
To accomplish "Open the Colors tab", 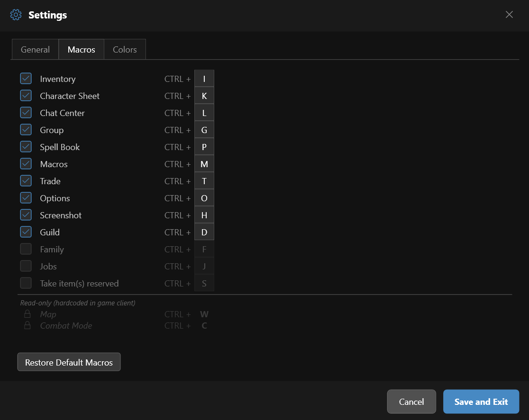I will tap(125, 50).
